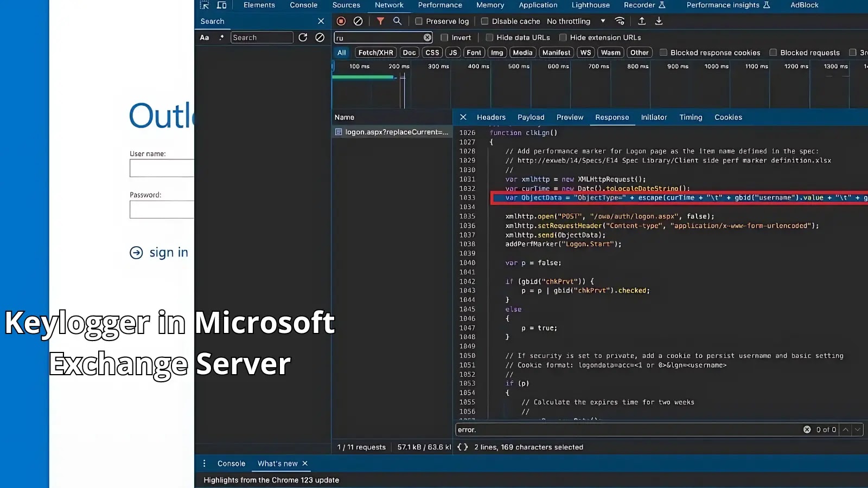The width and height of the screenshot is (868, 488).
Task: Open Performance insights panel
Action: tap(729, 5)
